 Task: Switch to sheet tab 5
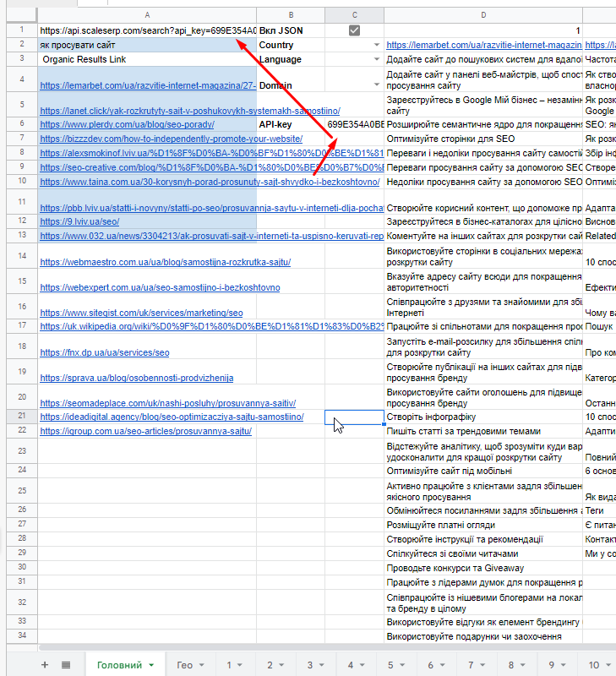pos(390,665)
